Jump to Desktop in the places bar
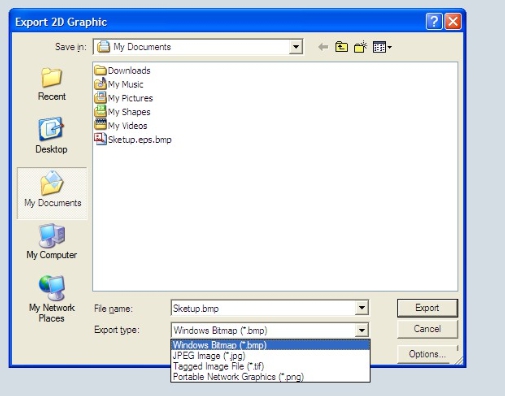The width and height of the screenshot is (505, 396). click(51, 135)
